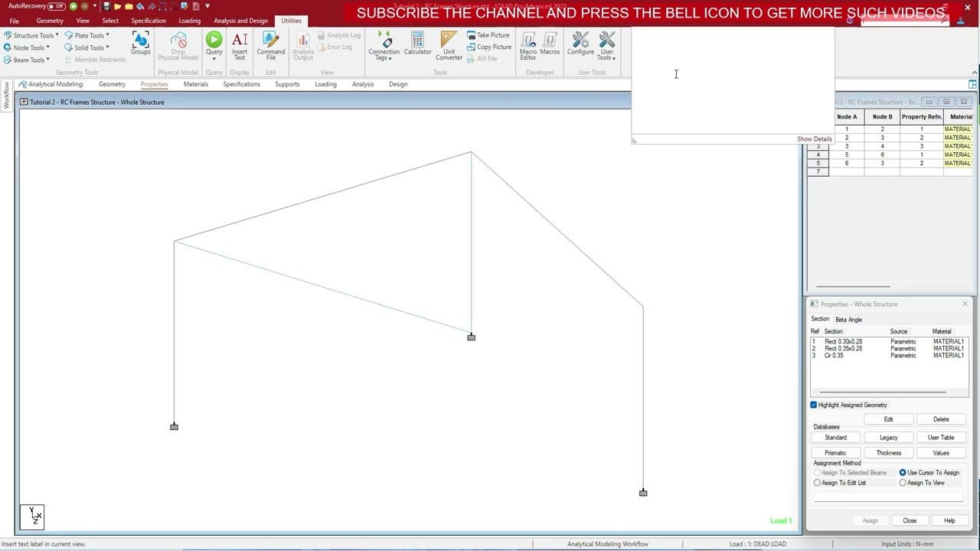Viewport: 980px width, 551px height.
Task: Click the Prismatic button
Action: [835, 453]
